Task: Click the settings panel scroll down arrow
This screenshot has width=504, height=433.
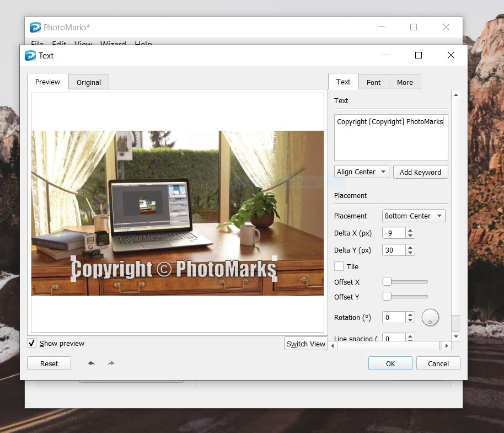Action: pyautogui.click(x=456, y=336)
